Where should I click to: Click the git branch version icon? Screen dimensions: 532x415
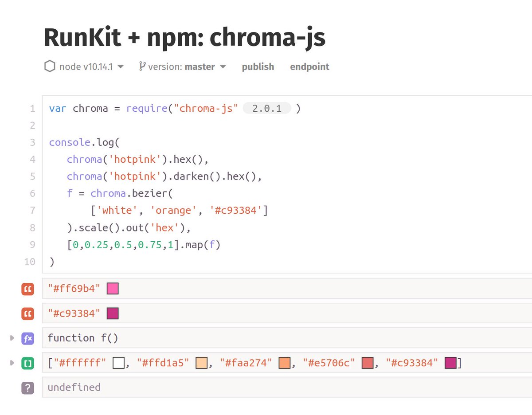click(142, 67)
